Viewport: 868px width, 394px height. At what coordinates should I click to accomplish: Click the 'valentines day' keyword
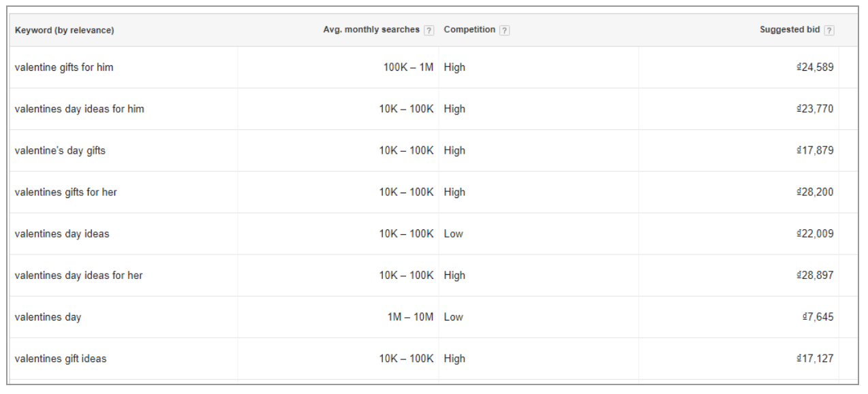click(x=48, y=316)
